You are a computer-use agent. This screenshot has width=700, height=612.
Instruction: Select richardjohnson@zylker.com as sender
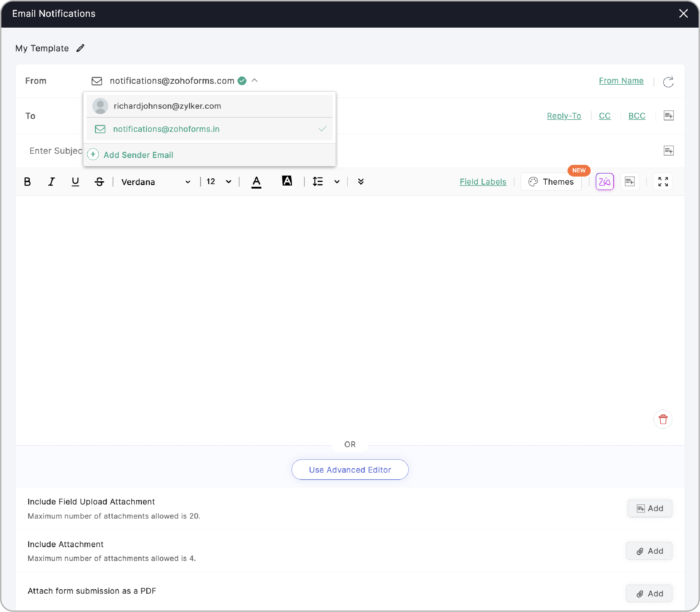tap(209, 106)
